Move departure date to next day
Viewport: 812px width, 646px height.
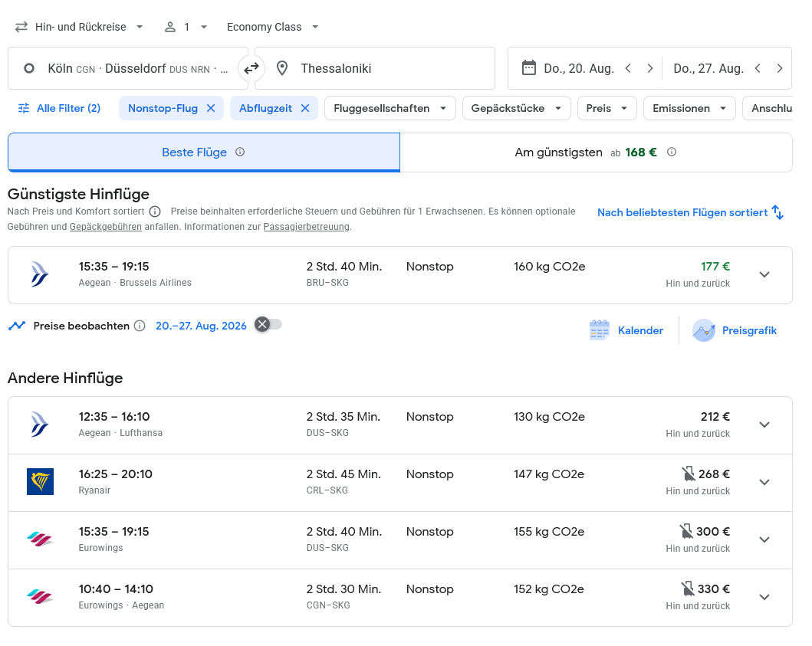[x=650, y=68]
